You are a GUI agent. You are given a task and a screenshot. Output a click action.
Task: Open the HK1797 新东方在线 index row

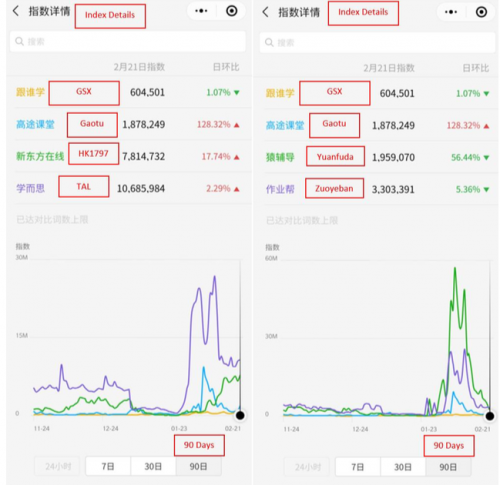pos(128,156)
